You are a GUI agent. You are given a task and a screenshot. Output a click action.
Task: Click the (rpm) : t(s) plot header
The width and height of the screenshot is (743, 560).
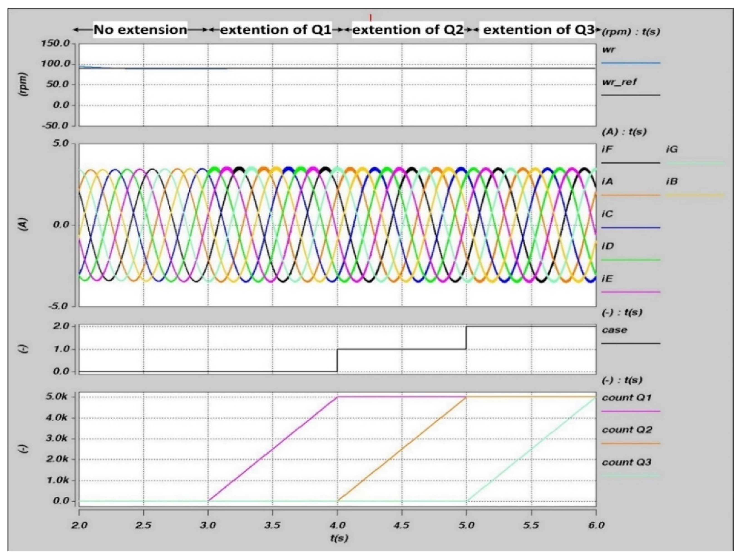tap(630, 32)
